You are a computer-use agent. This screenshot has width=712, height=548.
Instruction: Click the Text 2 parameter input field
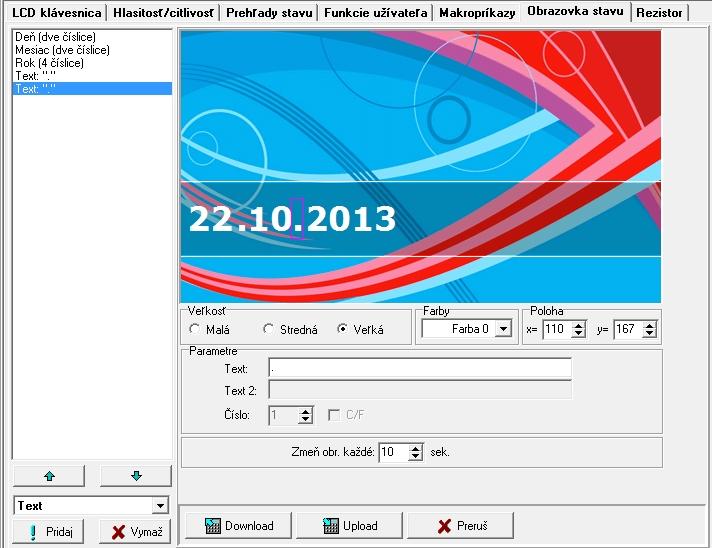(x=420, y=390)
